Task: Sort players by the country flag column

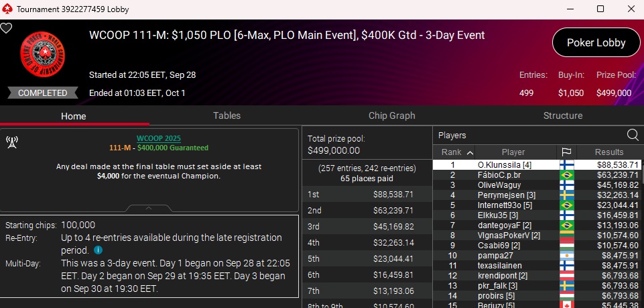Action: (x=566, y=152)
